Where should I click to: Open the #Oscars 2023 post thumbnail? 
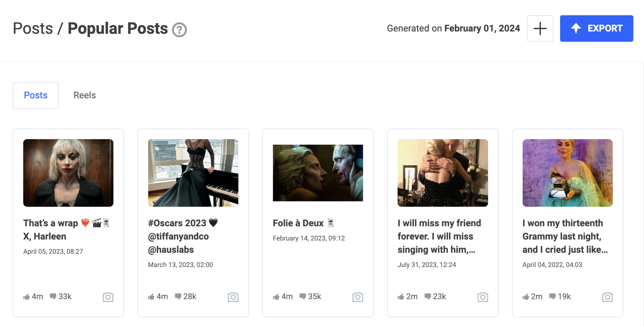click(x=193, y=173)
